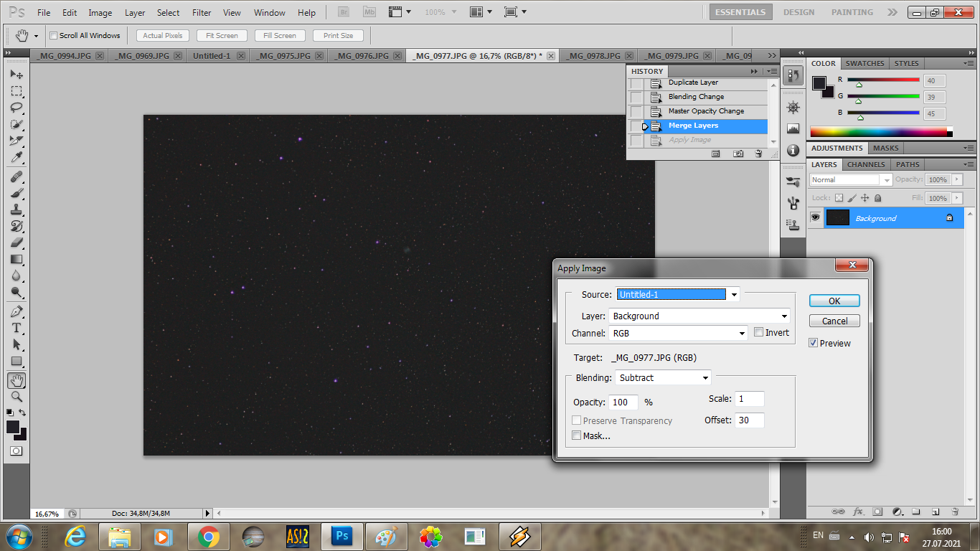
Task: Select the Eraser tool
Action: (x=17, y=242)
